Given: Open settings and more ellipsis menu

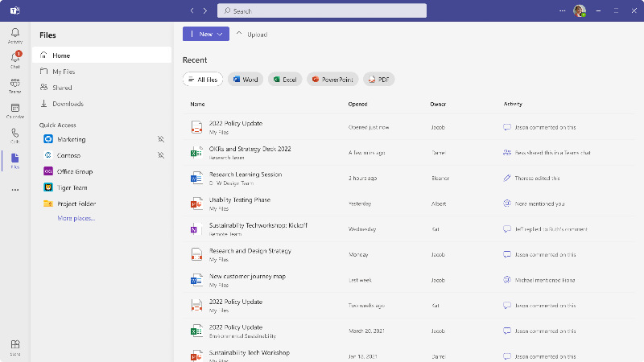Looking at the screenshot, I should [x=563, y=11].
